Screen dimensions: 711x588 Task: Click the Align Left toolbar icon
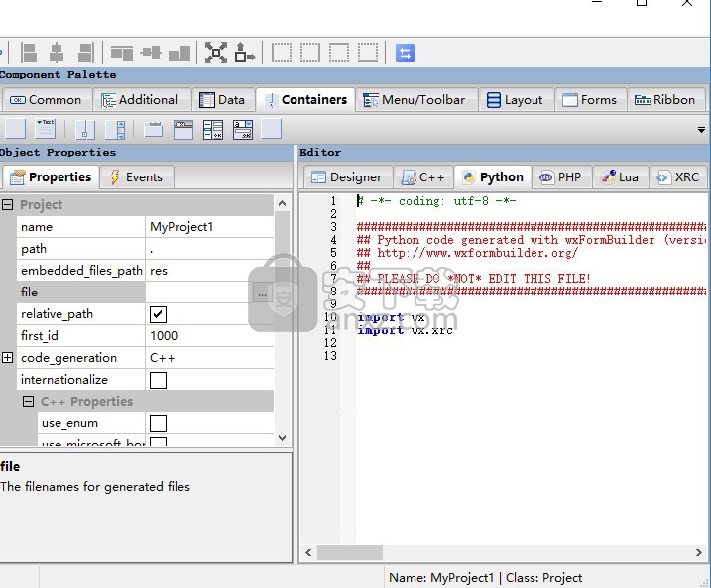(x=29, y=53)
